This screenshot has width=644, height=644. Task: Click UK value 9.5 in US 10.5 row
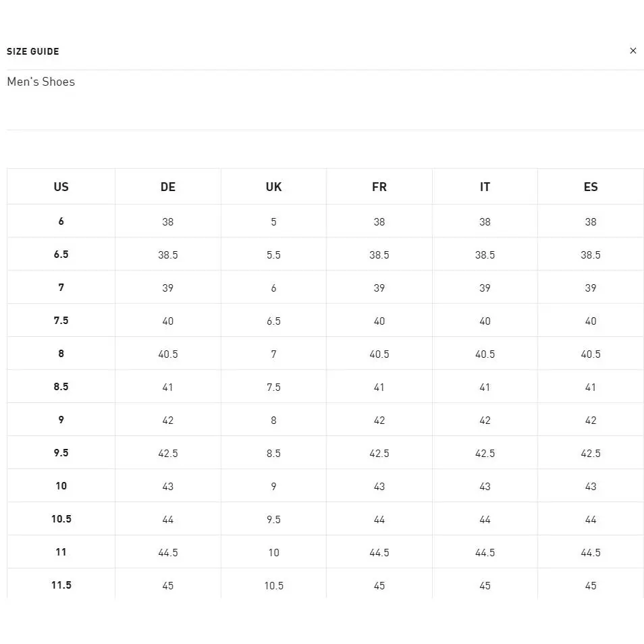pyautogui.click(x=273, y=520)
